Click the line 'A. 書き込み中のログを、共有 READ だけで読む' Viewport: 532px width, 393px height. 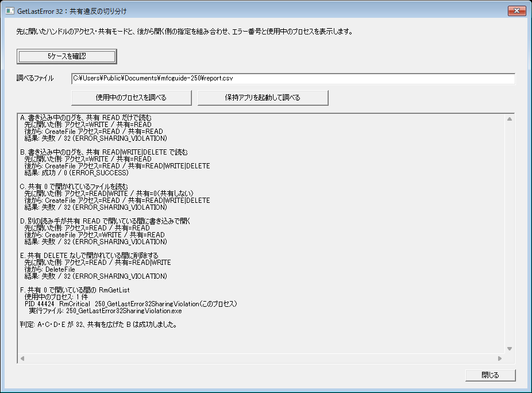[86, 117]
